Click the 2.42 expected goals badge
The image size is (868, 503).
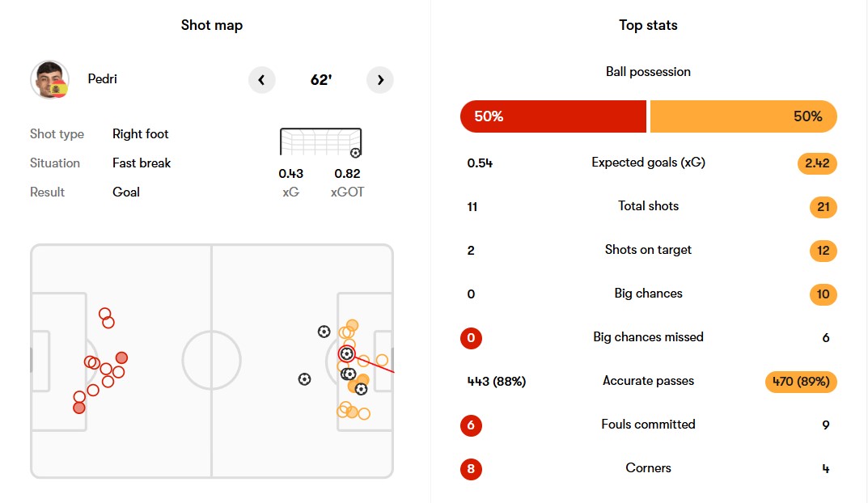tap(816, 163)
